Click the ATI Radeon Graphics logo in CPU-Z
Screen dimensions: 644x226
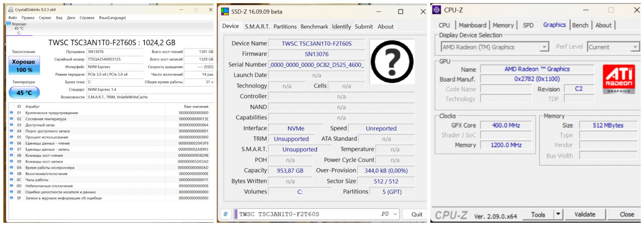(619, 79)
